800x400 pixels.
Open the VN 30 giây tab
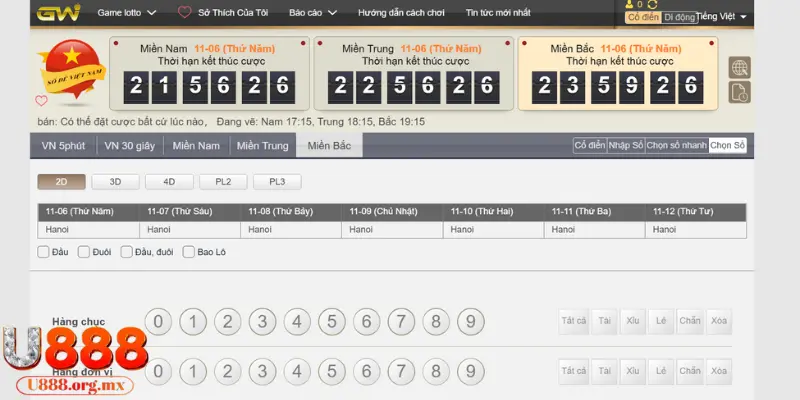(x=130, y=146)
